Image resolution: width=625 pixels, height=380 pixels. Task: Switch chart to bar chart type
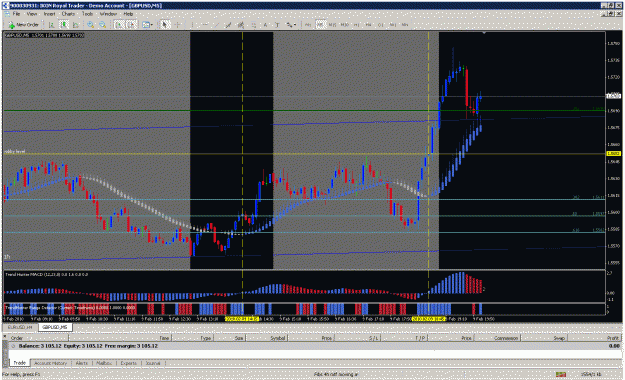coord(51,25)
